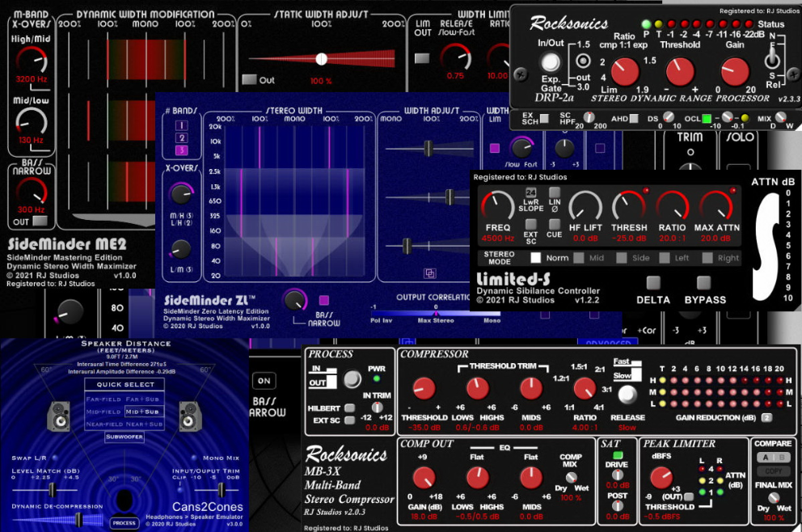Screen dimensions: 802x532
Task: Click the SC HPF knob on DRP-2a
Action: click(589, 116)
